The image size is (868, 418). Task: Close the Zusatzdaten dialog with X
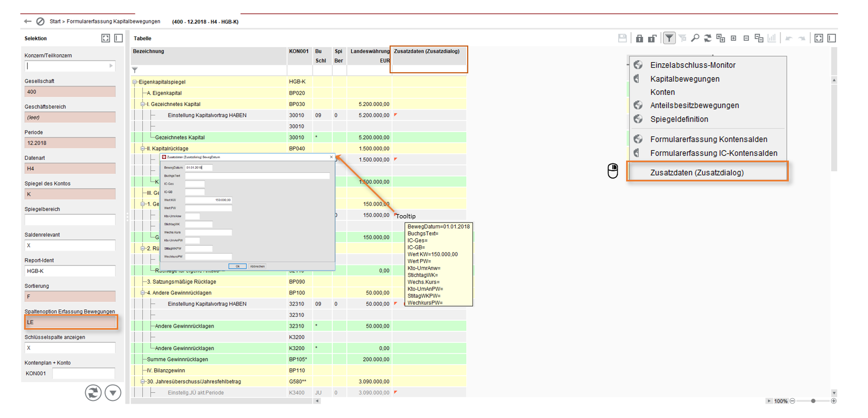coord(331,157)
